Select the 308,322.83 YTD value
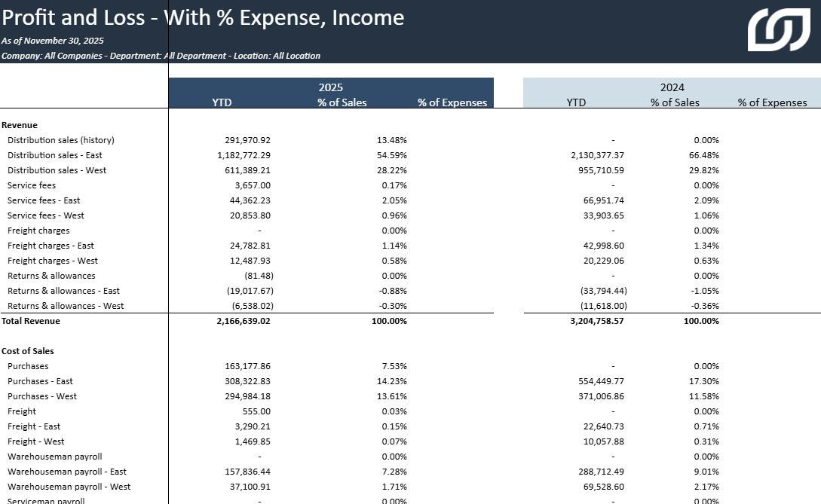The height and width of the screenshot is (504, 821). click(248, 381)
